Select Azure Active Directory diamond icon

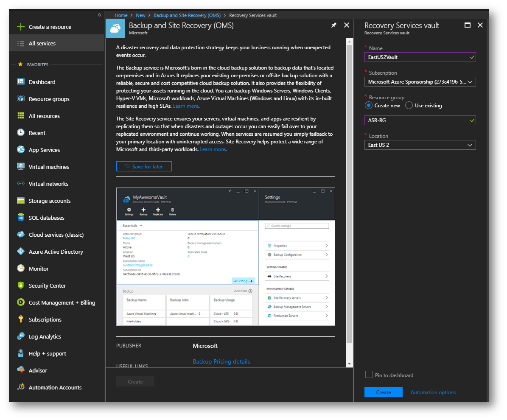point(21,251)
